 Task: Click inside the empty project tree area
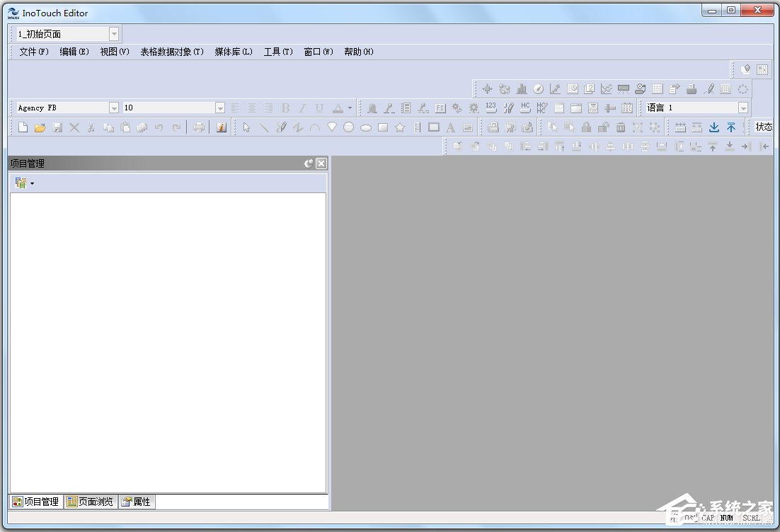point(168,343)
